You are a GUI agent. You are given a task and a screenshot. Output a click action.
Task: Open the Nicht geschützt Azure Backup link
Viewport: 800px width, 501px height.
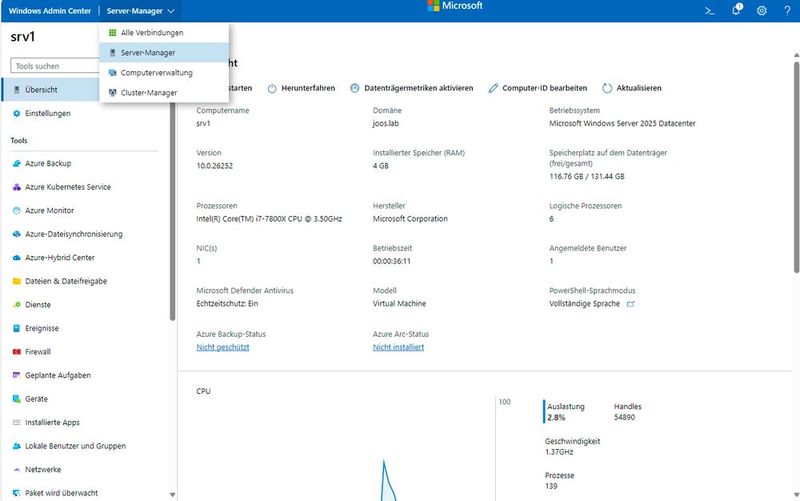(223, 347)
